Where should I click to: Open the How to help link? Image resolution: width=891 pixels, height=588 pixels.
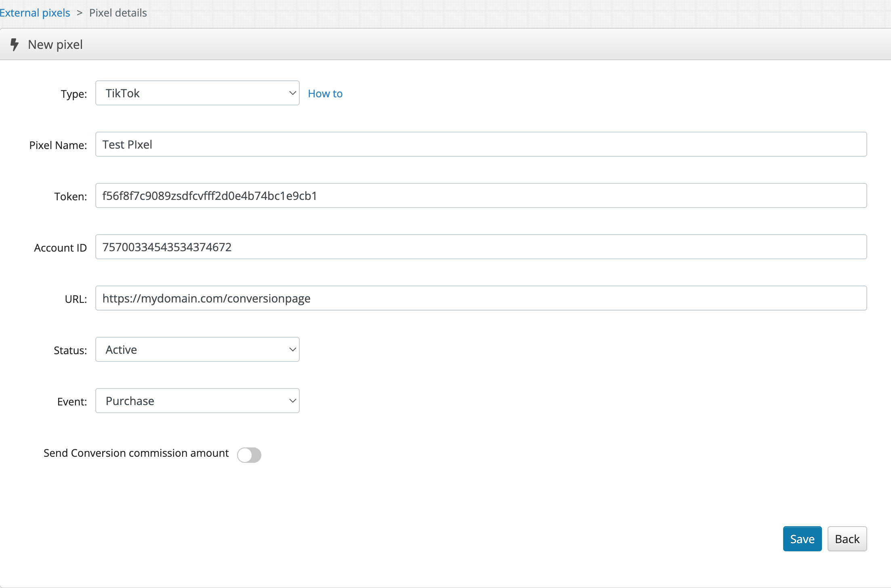[325, 94]
